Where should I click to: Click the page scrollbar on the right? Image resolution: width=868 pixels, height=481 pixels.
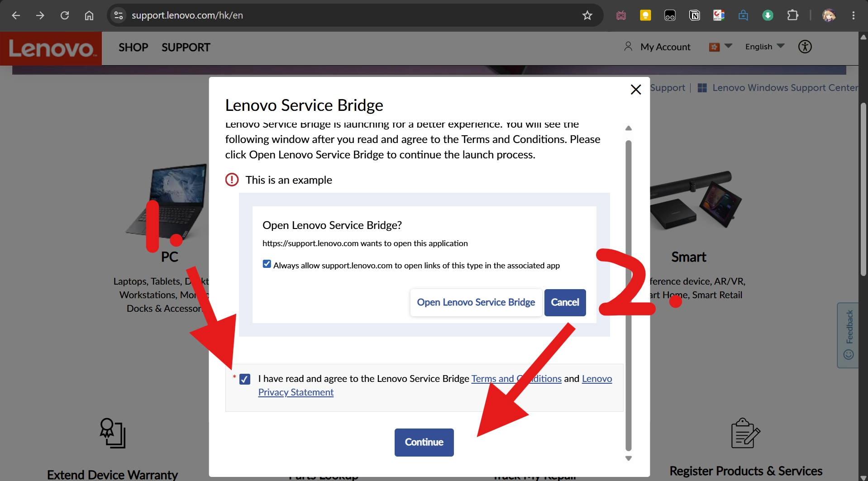[863, 190]
